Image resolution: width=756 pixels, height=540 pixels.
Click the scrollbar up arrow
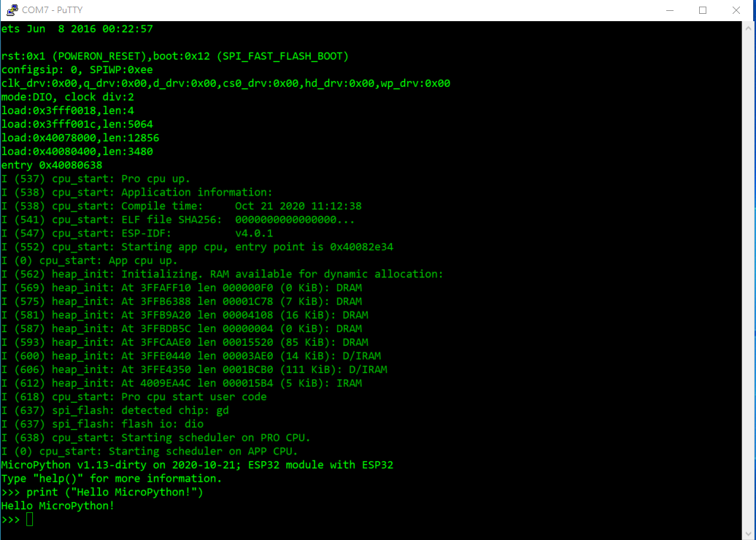(748, 28)
